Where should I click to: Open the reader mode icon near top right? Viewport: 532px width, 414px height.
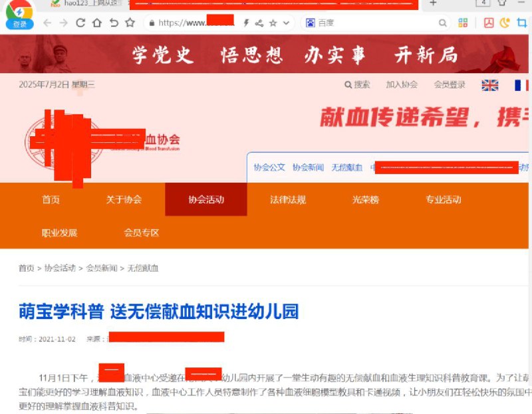tap(489, 22)
